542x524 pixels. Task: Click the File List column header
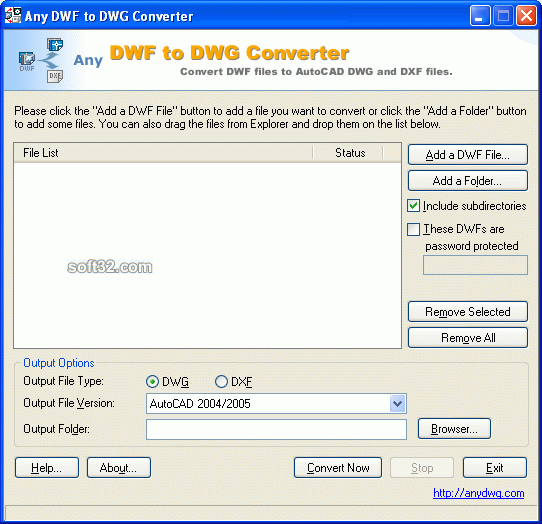coord(163,153)
